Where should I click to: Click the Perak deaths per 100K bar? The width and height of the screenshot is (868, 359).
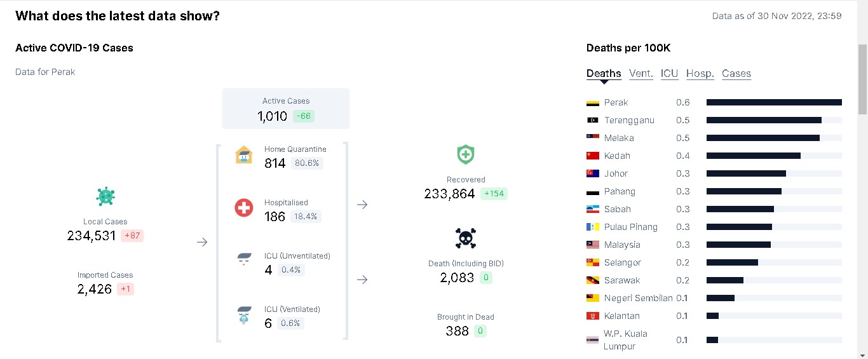pyautogui.click(x=774, y=102)
